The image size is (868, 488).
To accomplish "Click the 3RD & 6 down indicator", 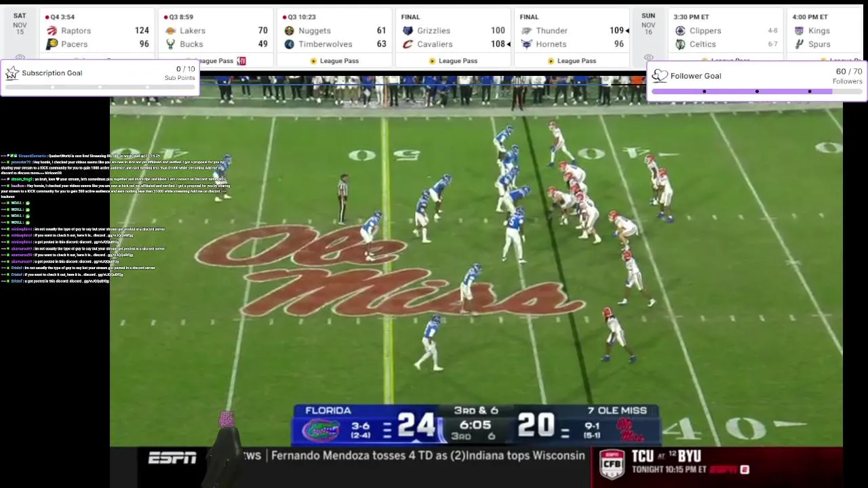I will [x=476, y=410].
